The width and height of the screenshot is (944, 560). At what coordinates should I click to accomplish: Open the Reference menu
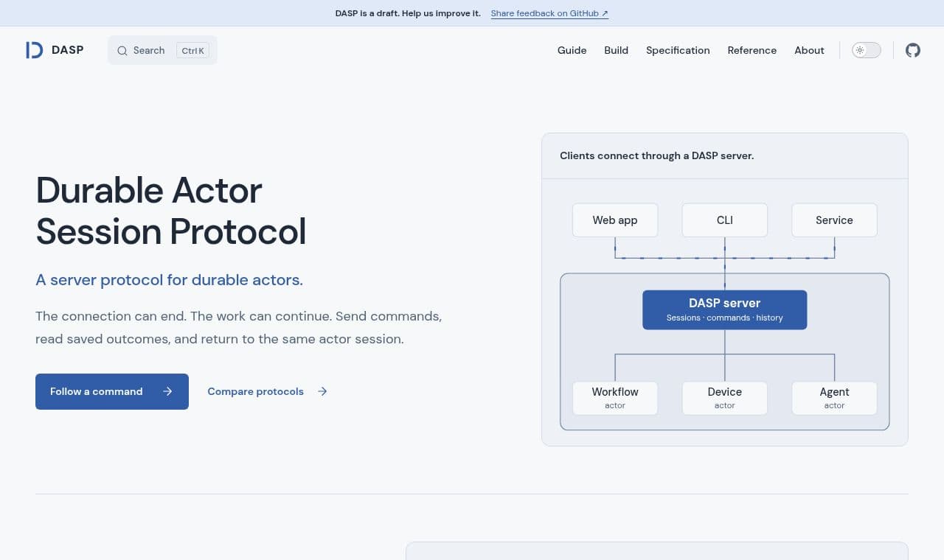pos(752,50)
